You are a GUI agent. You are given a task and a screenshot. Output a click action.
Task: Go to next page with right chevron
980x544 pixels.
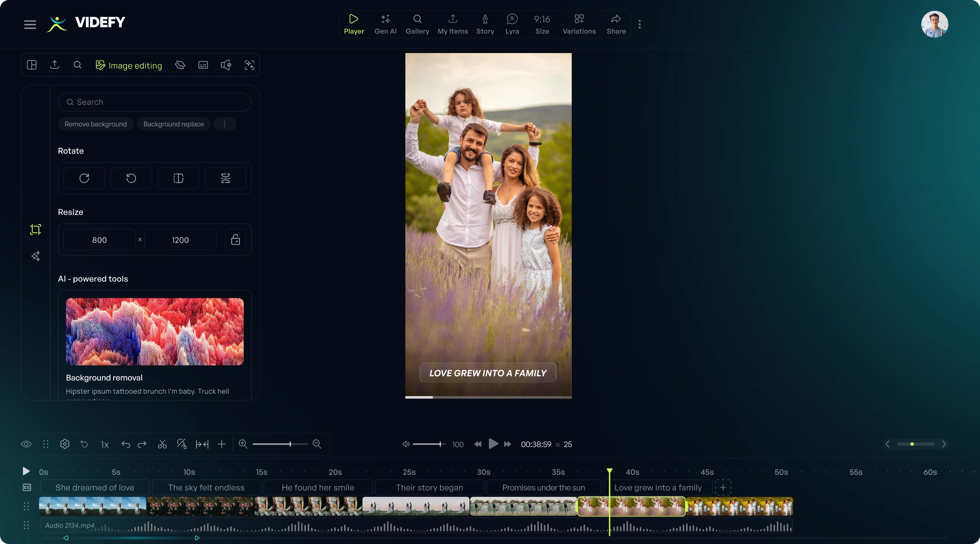(x=944, y=444)
